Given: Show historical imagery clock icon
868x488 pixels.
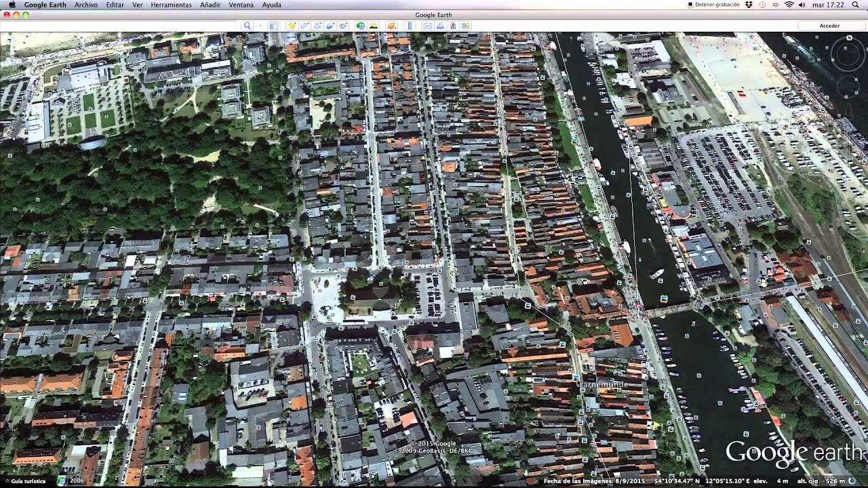Looking at the screenshot, I should point(361,26).
